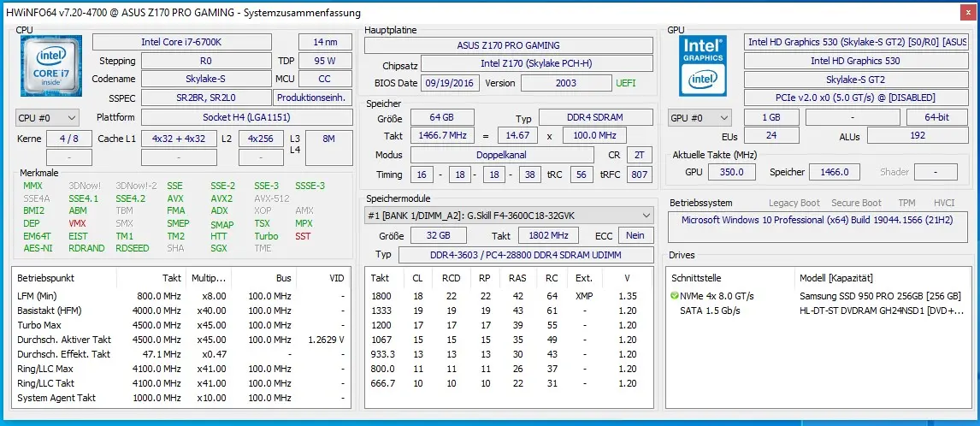Click the 'Socket H4 (LGA1151)' platform field
Viewport: 980px width, 426px height.
tap(246, 117)
